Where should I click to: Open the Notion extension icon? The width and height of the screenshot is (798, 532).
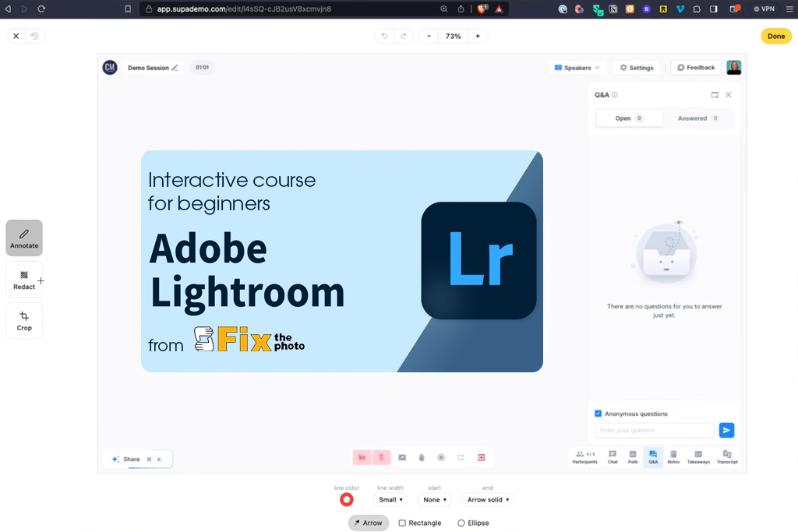pyautogui.click(x=613, y=9)
